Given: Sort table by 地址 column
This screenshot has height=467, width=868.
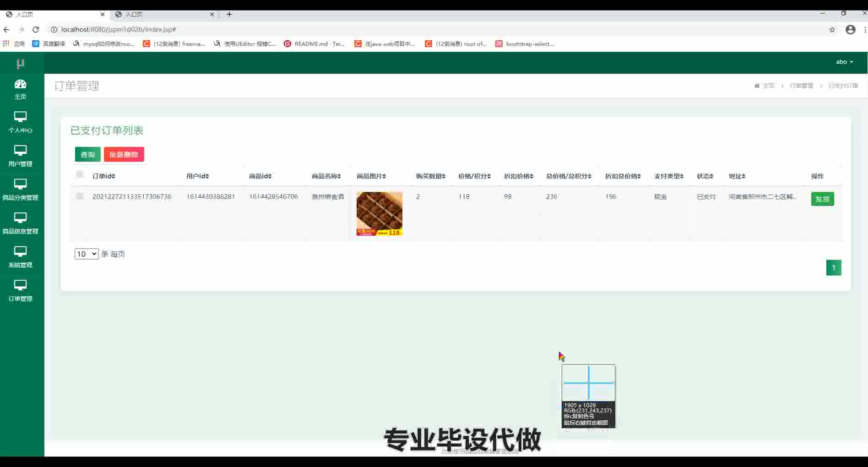Looking at the screenshot, I should pyautogui.click(x=737, y=176).
